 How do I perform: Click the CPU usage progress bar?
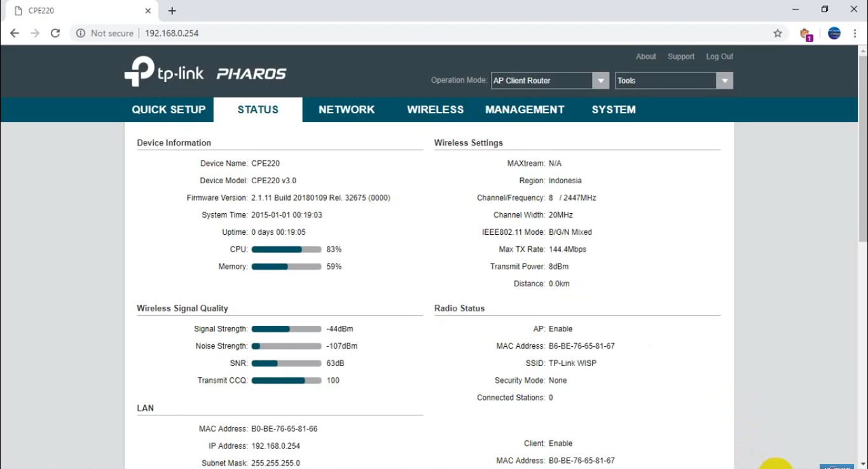[x=286, y=249]
